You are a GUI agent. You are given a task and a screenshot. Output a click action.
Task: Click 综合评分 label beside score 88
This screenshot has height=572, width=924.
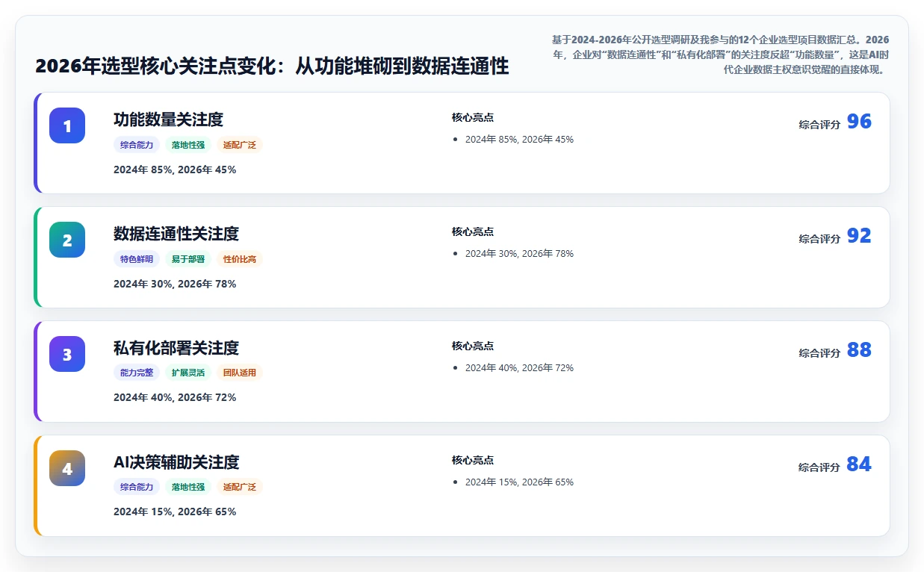pyautogui.click(x=819, y=353)
